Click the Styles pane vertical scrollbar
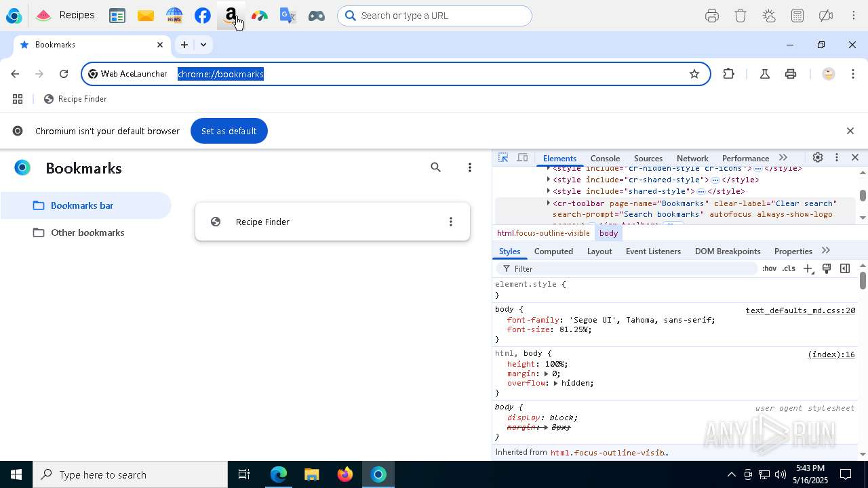Screen dimensions: 868x488 [x=863, y=279]
